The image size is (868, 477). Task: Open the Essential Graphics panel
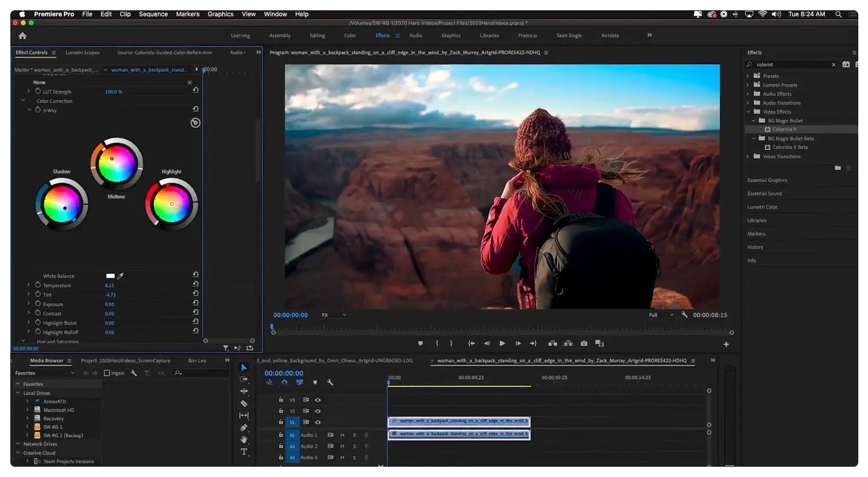click(767, 180)
